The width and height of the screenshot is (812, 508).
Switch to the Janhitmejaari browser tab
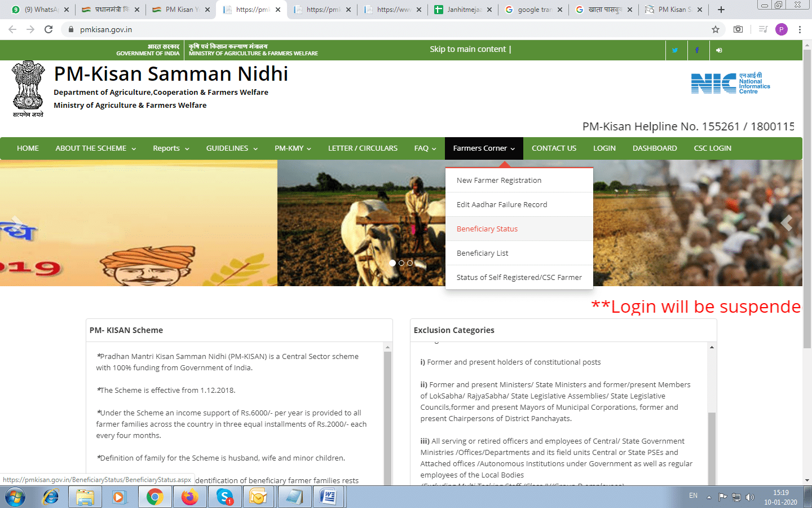(462, 10)
